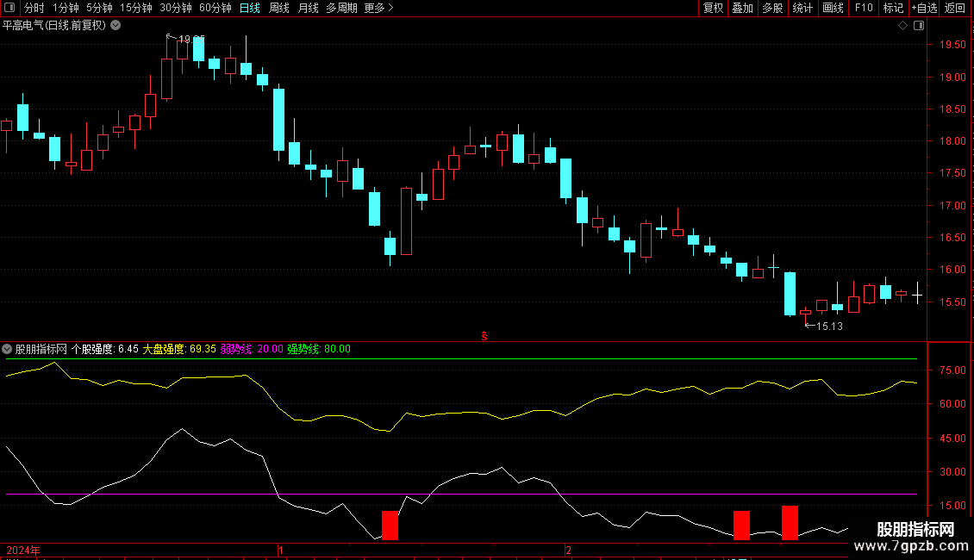Click the red S marker on the chart

(x=484, y=336)
